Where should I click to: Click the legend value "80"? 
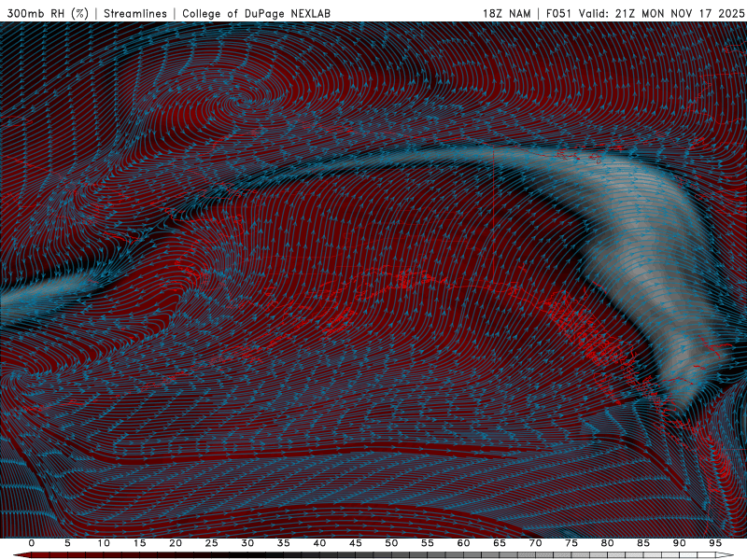[607, 543]
